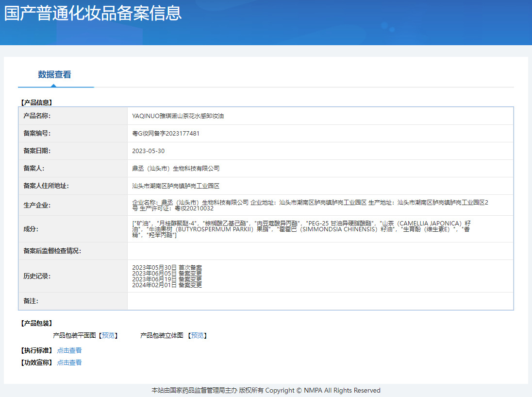Click the 【执行标准】 label
The height and width of the screenshot is (397, 532).
click(x=36, y=350)
